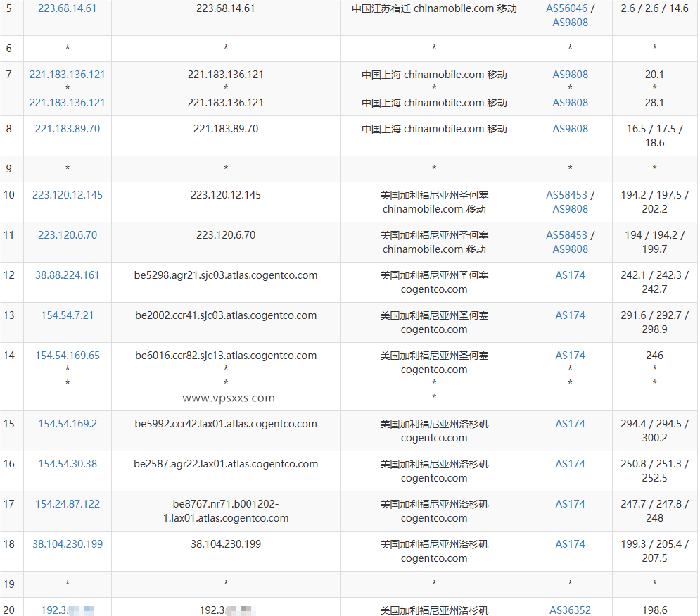
Task: Open the 154.54.169.2 IP link
Action: point(68,424)
